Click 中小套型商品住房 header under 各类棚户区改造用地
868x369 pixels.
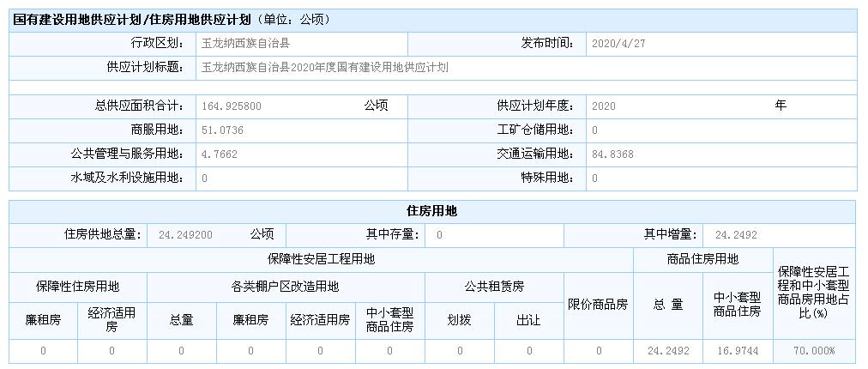(389, 320)
